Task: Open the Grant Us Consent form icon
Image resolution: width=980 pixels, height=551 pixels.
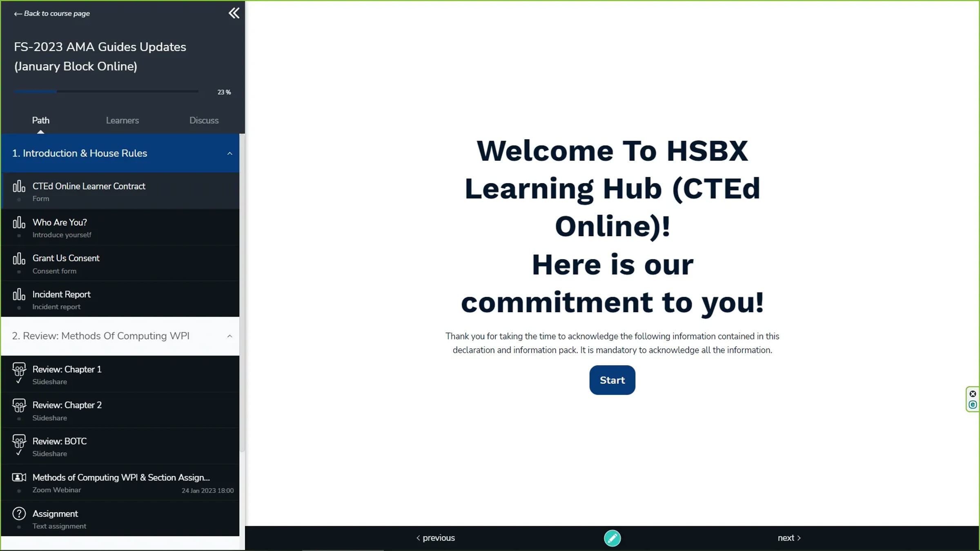Action: [19, 258]
